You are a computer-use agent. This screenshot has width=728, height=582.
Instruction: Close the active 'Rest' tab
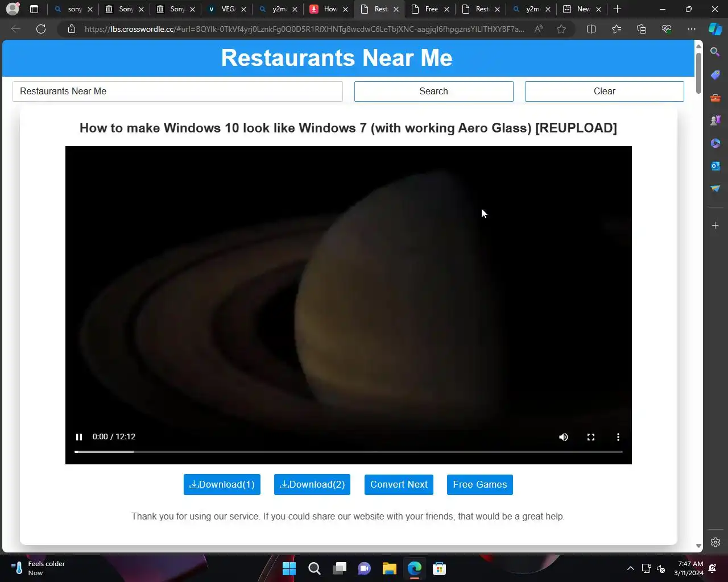point(396,9)
